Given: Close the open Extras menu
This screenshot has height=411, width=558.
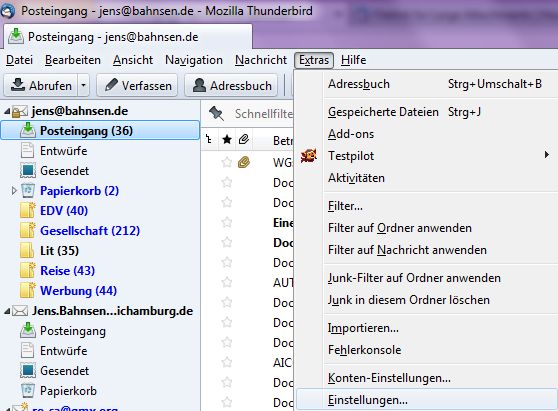Looking at the screenshot, I should pos(314,60).
